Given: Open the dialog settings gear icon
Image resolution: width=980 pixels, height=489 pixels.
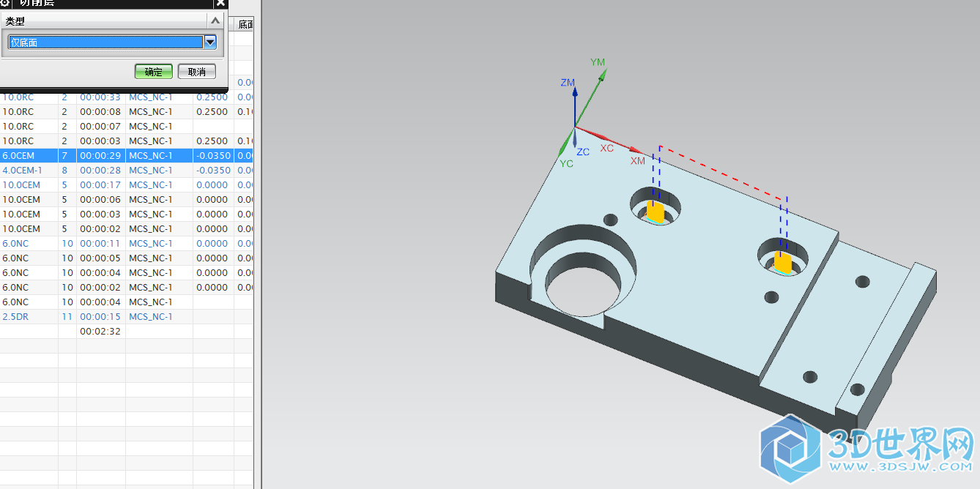Looking at the screenshot, I should [4, 3].
